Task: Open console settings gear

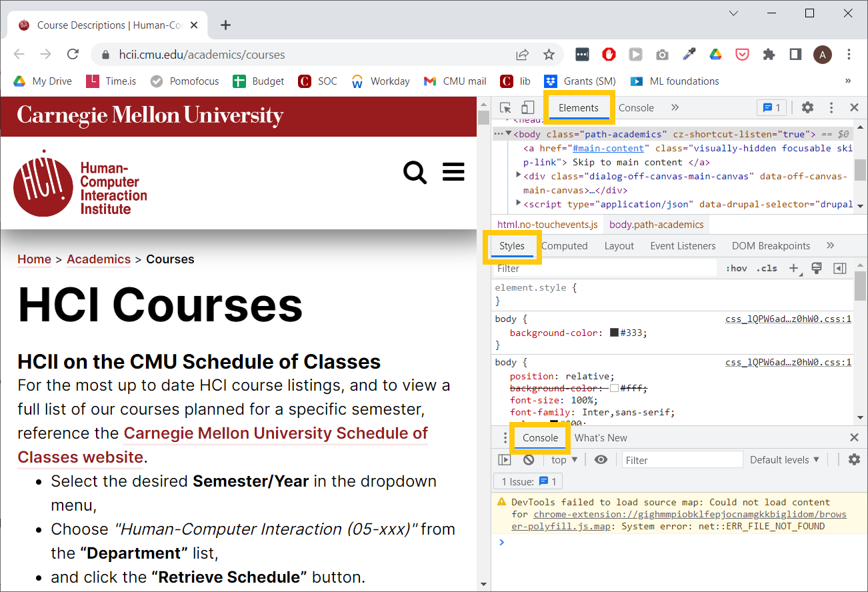Action: tap(854, 459)
